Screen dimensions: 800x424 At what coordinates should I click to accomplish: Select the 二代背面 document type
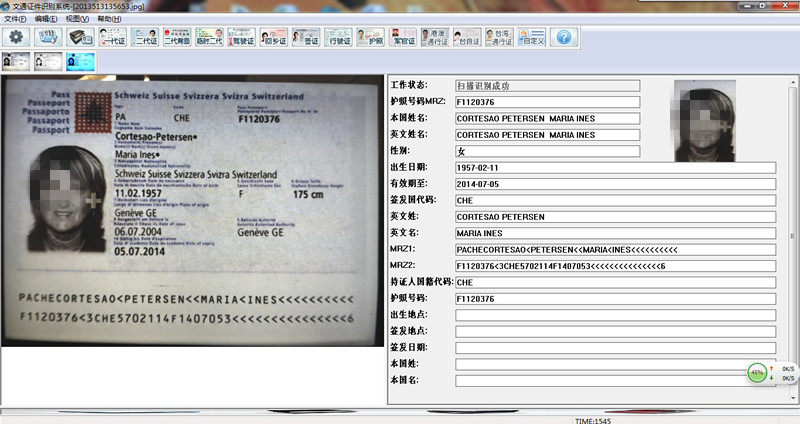(x=177, y=37)
